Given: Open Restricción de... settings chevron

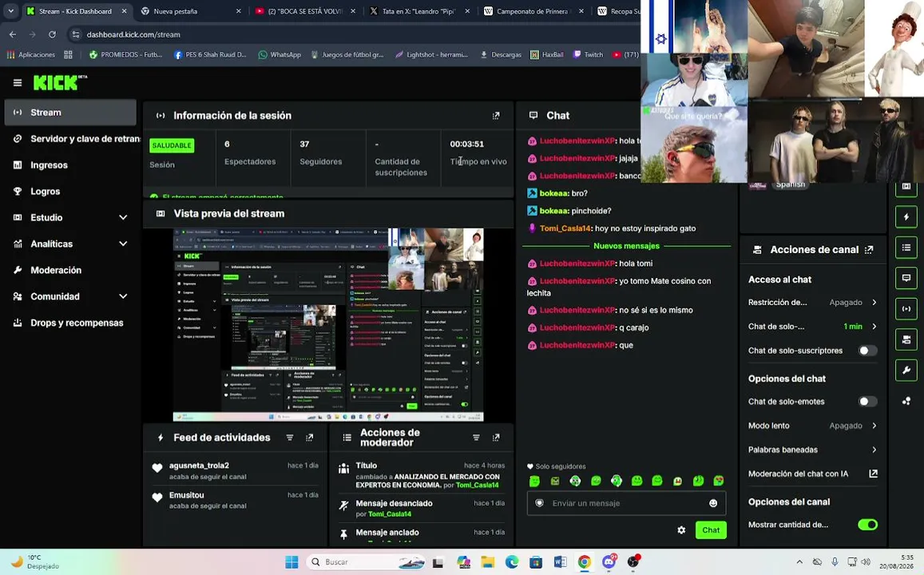Looking at the screenshot, I should pos(874,302).
